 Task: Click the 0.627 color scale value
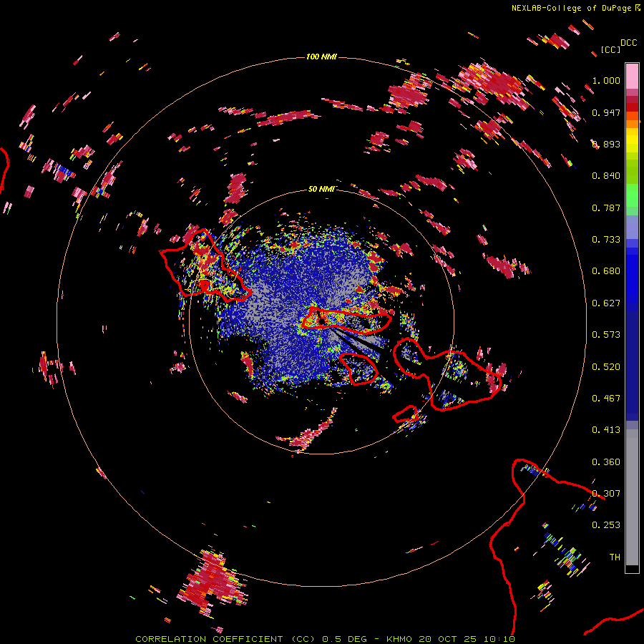click(606, 303)
